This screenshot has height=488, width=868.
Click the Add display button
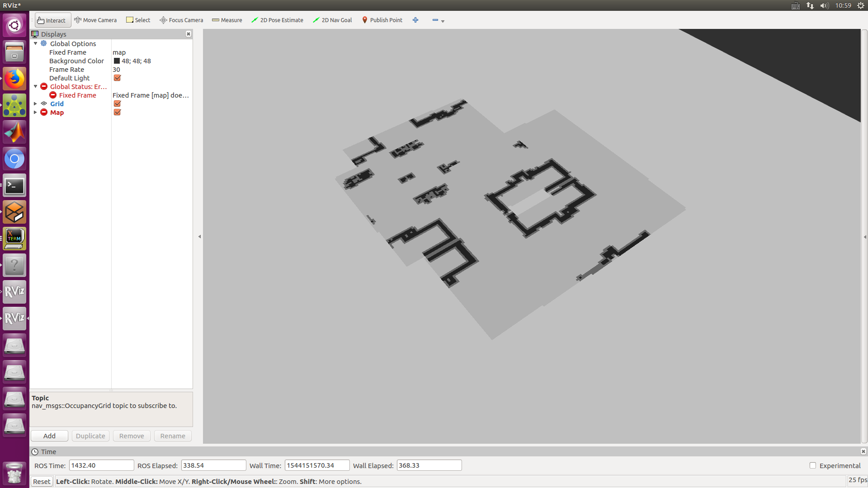(49, 436)
